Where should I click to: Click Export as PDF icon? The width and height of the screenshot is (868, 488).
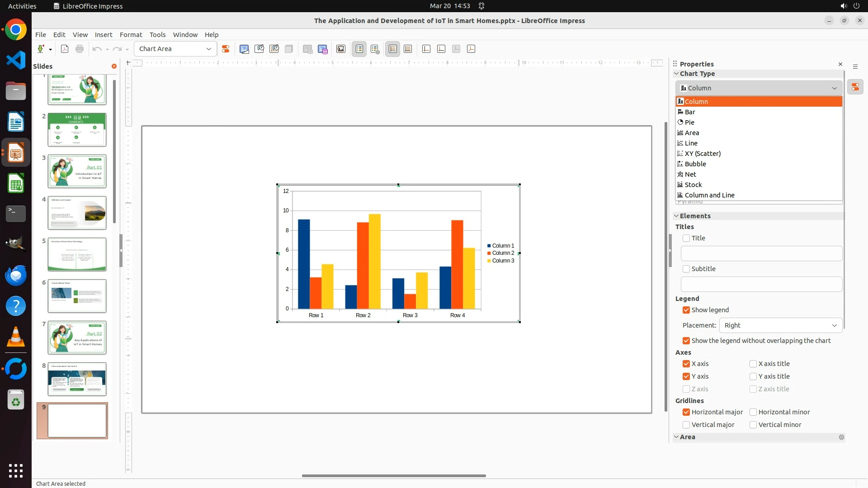[x=65, y=49]
